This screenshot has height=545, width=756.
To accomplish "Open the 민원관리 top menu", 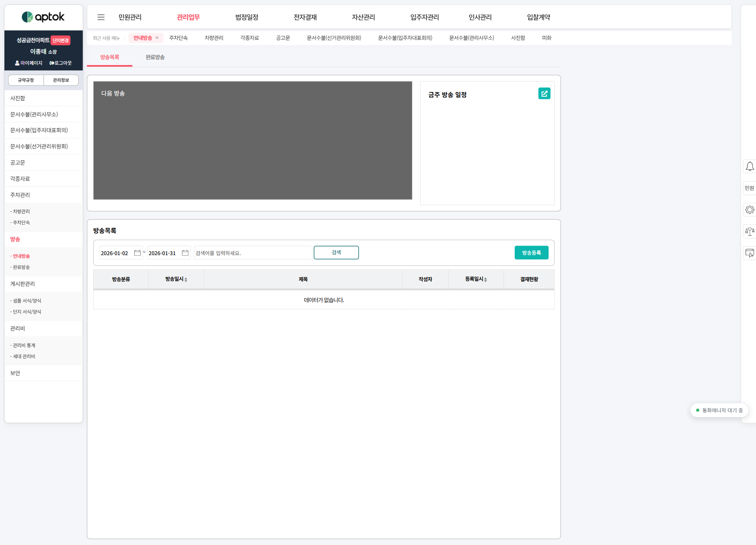I will [130, 17].
